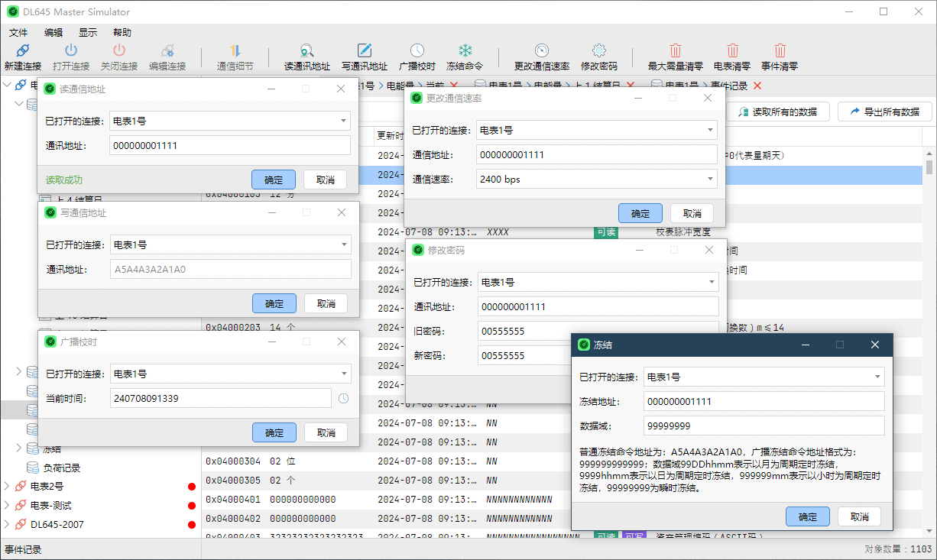Expand the 电表2号 tree node
Screen dimensions: 937x560
(x=7, y=487)
